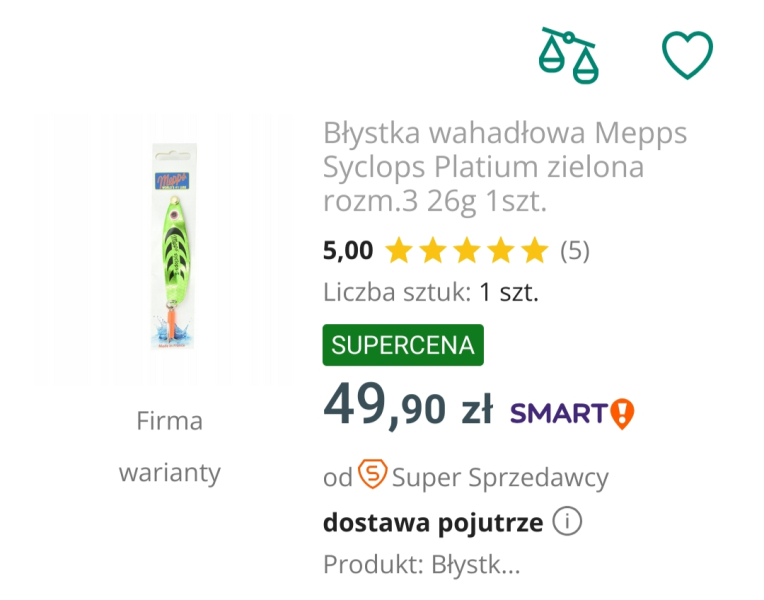Click the 'Liczba sztuk: 1 szt.' line
The height and width of the screenshot is (600, 764).
pyautogui.click(x=431, y=293)
